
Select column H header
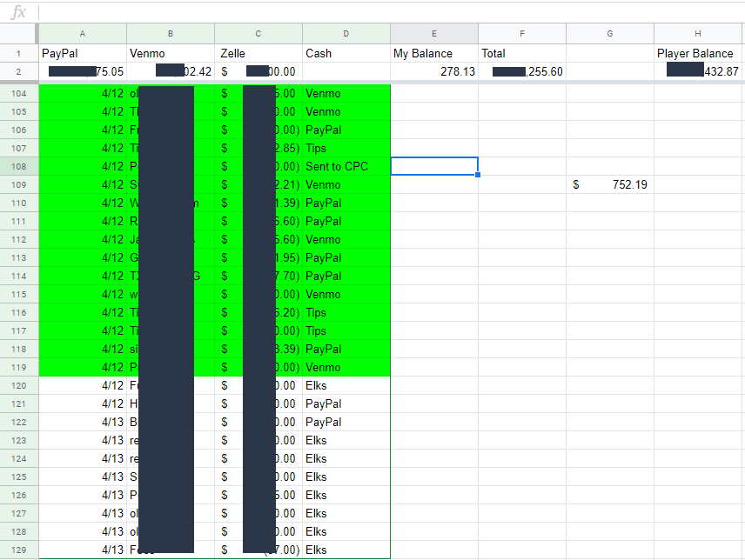click(x=698, y=34)
